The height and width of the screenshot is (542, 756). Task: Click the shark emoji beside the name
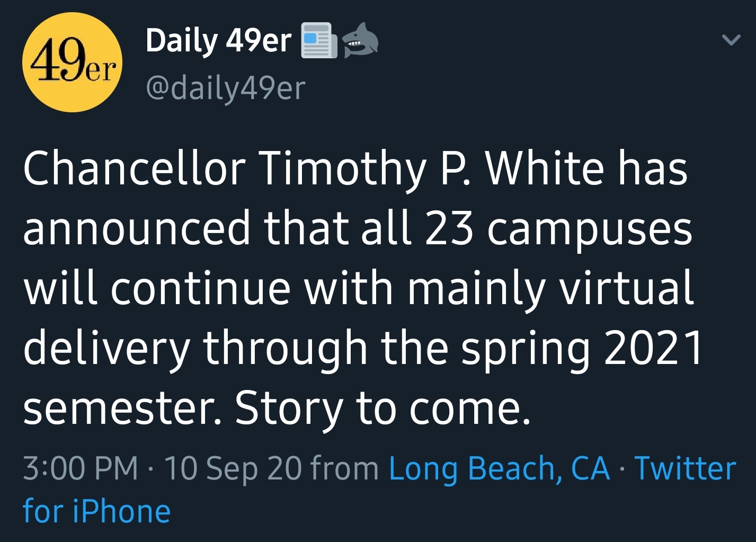click(360, 40)
